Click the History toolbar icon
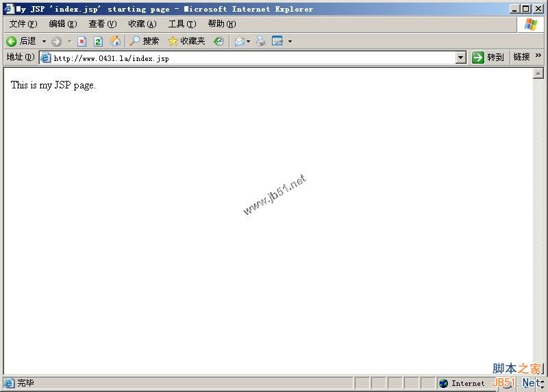The width and height of the screenshot is (548, 392). point(219,41)
